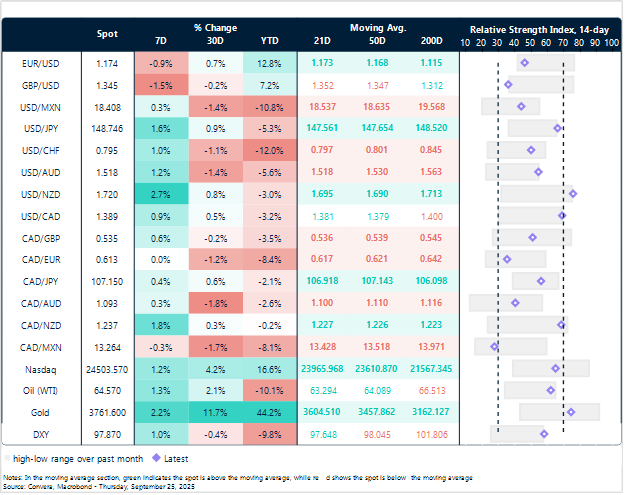Click the USD/NZD latest RSI diamond

pos(572,194)
